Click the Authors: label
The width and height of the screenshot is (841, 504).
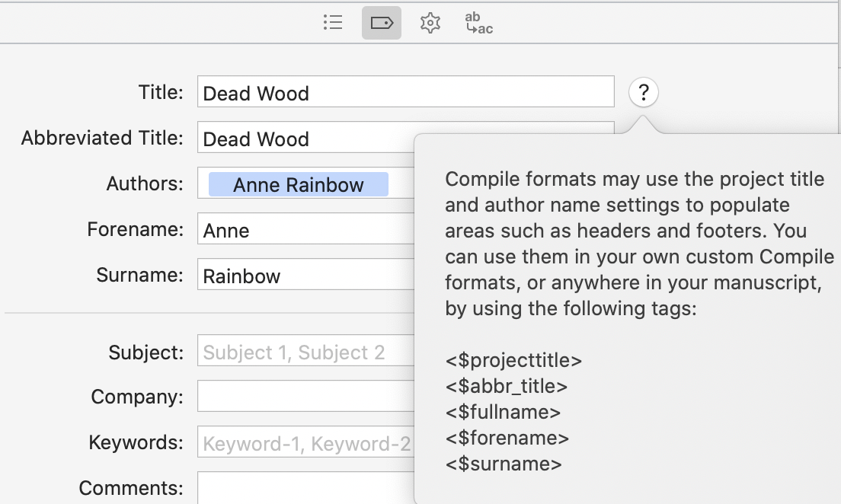pos(145,184)
